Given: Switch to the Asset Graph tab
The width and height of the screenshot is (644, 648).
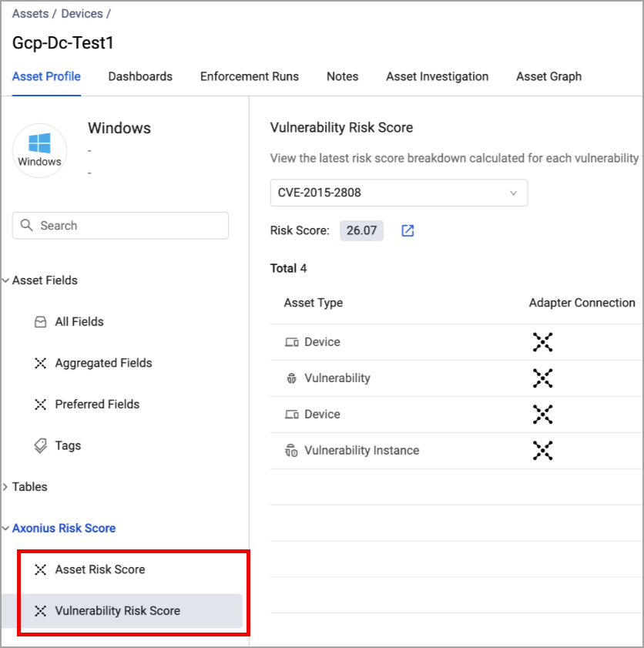Looking at the screenshot, I should 549,76.
